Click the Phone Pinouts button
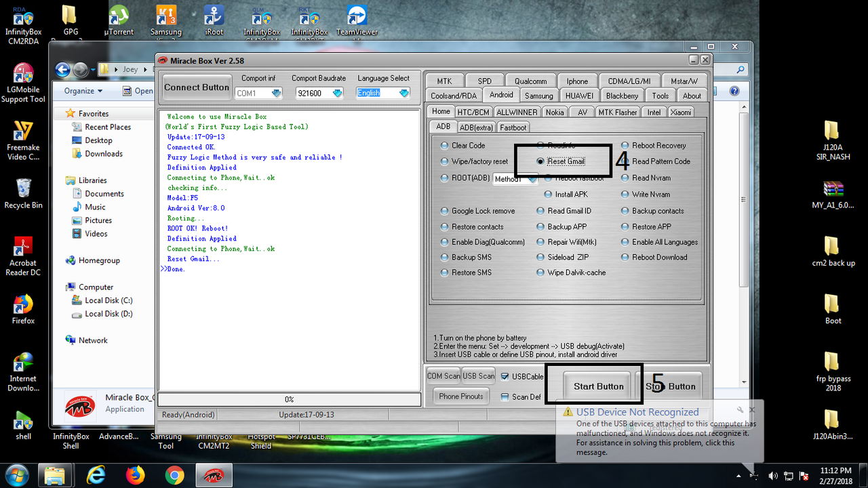Image resolution: width=868 pixels, height=488 pixels. coord(461,396)
